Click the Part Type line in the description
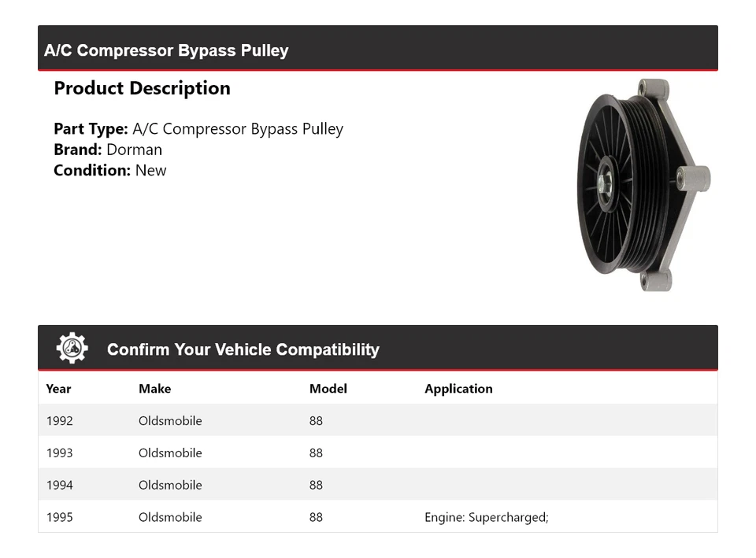The image size is (756, 558). pos(198,129)
